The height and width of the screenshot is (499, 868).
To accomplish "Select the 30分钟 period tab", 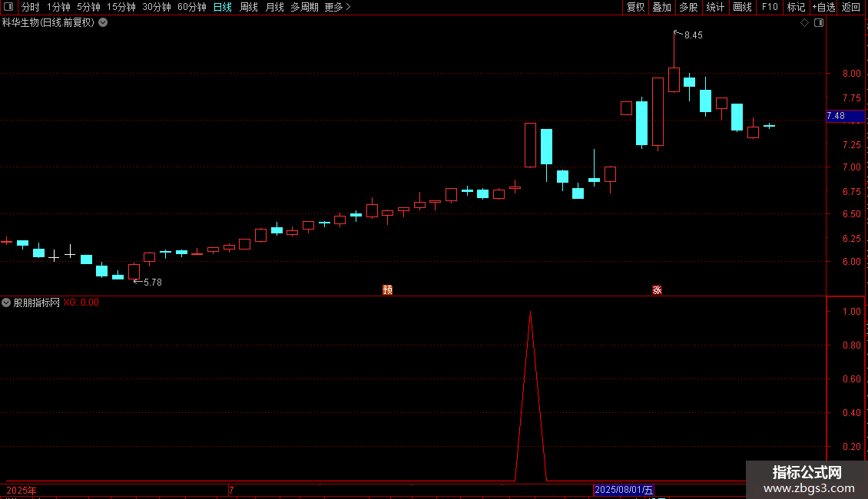I will click(x=157, y=7).
